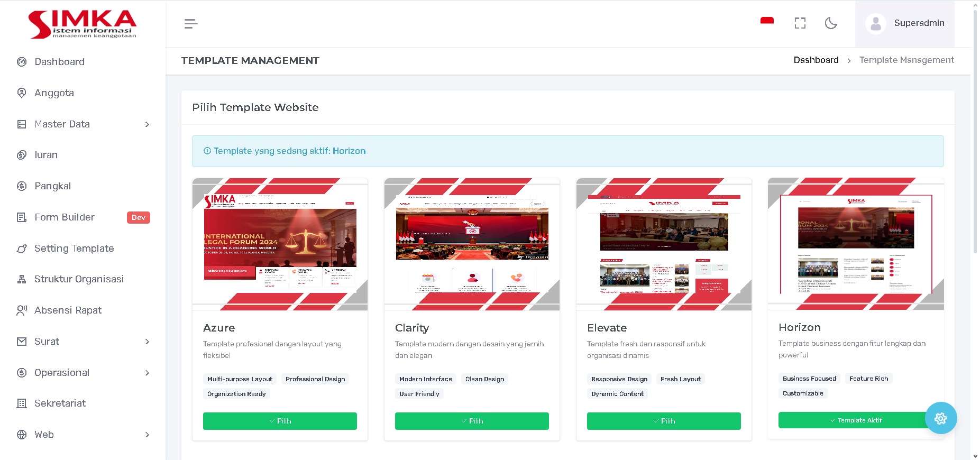The height and width of the screenshot is (460, 980).
Task: Click the Dashboard breadcrumb link
Action: (x=816, y=60)
